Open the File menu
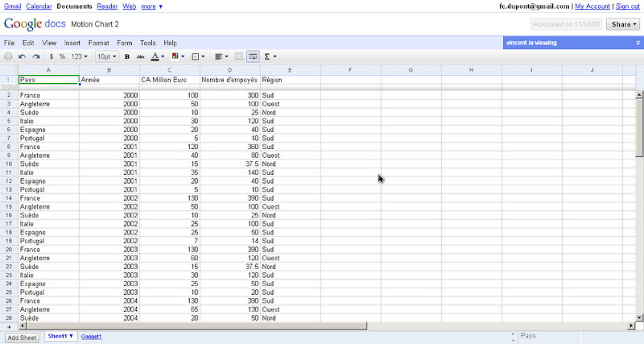The image size is (644, 344). coord(9,43)
